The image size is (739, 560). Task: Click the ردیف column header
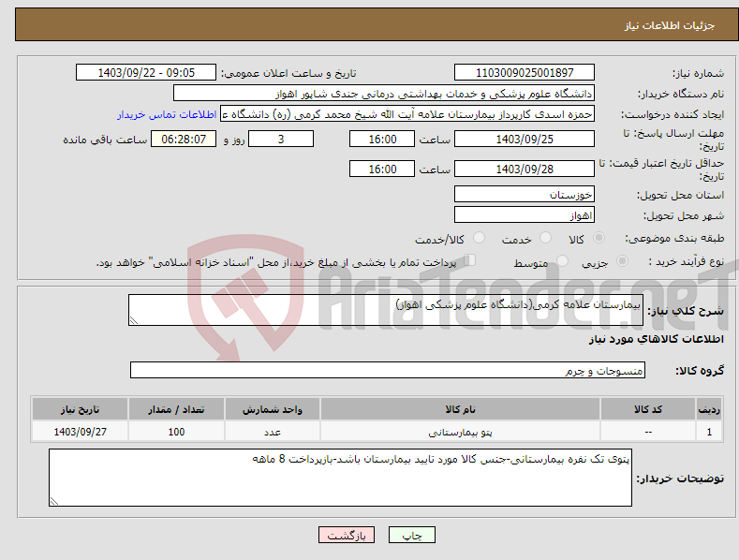(x=709, y=409)
